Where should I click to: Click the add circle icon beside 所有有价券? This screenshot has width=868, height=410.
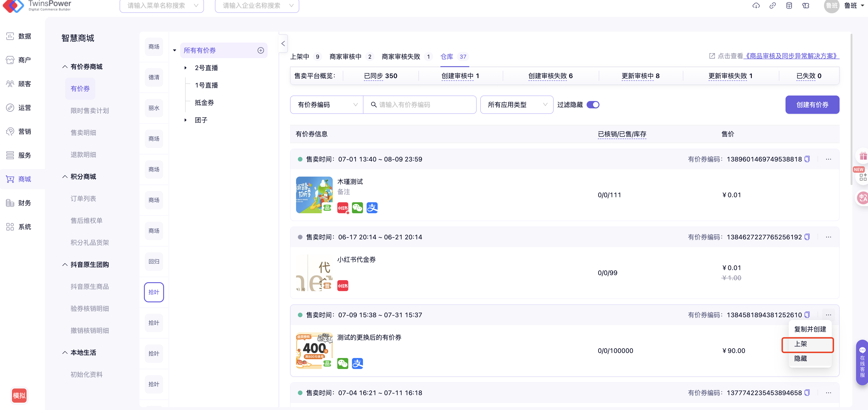coord(261,51)
